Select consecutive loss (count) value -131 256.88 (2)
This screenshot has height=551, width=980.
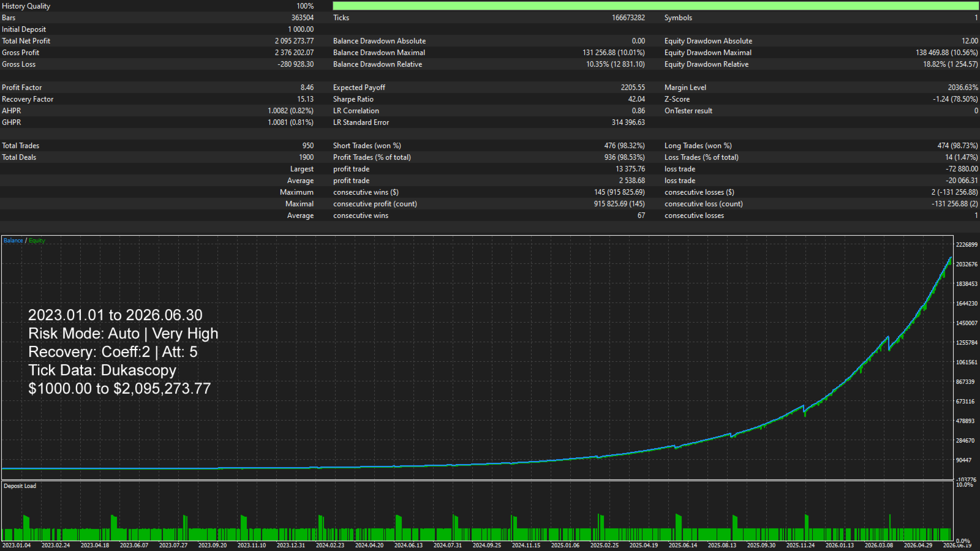955,204
